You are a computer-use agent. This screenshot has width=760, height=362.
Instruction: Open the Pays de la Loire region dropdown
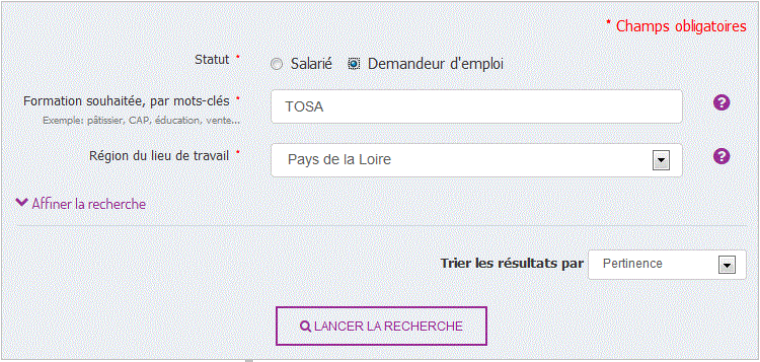pos(476,160)
